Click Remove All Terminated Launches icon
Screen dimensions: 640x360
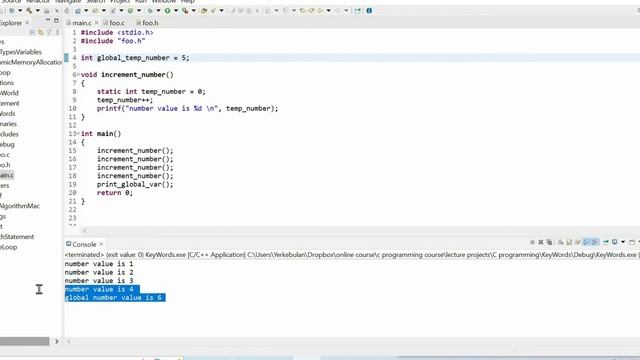pos(549,242)
